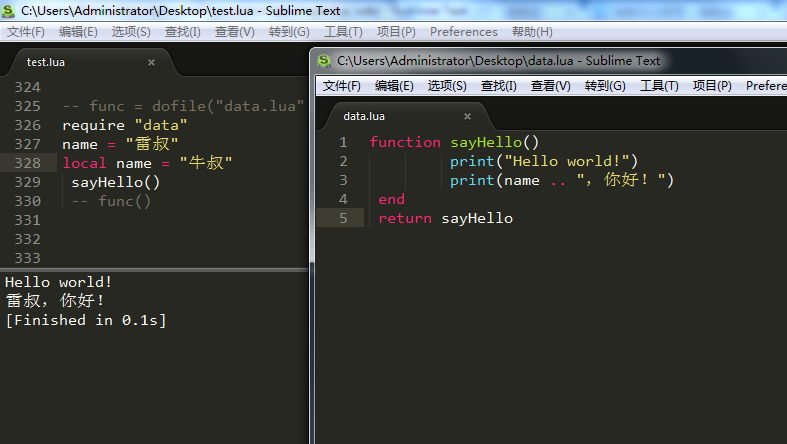The height and width of the screenshot is (444, 787).
Task: Click line number 5 in data.lua gutter
Action: pos(343,219)
